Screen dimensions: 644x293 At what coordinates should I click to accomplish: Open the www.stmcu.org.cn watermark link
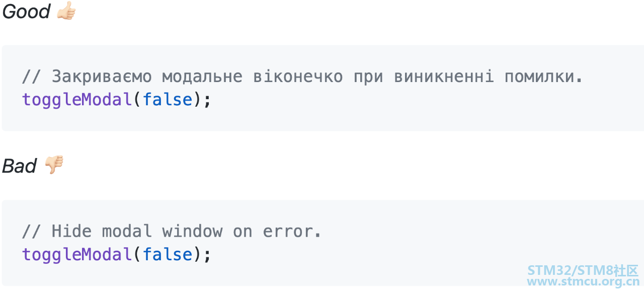pos(583,282)
